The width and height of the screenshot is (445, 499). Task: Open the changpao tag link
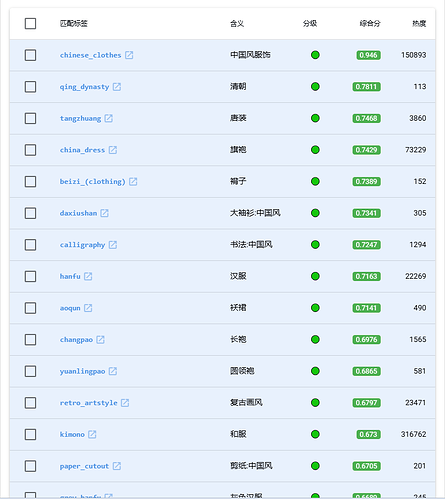76,340
